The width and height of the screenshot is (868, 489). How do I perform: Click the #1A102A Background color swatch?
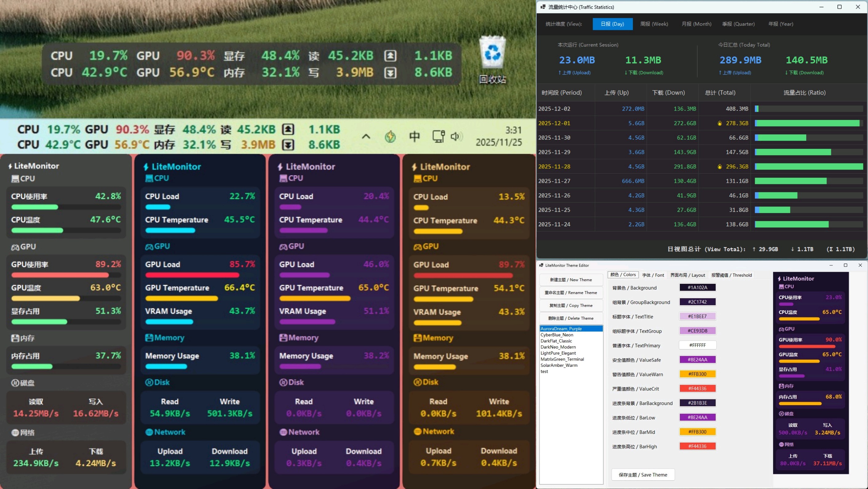(x=697, y=287)
